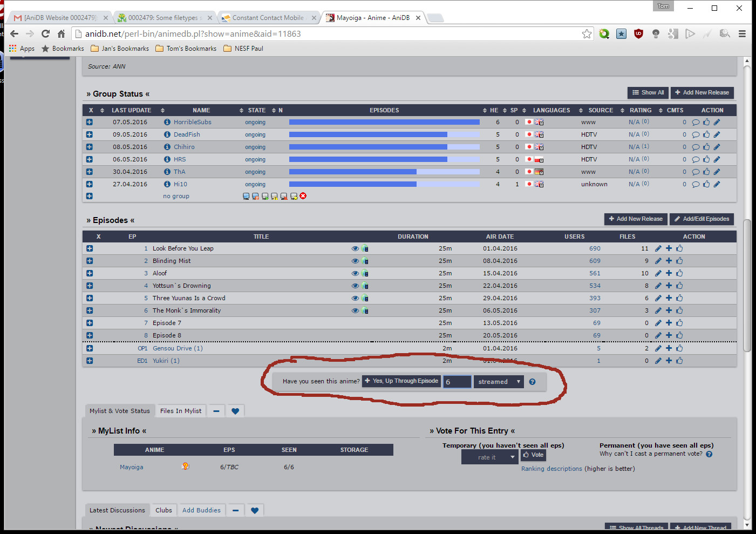756x534 pixels.
Task: Click thumbs-up icon in DeadFish row
Action: pos(706,134)
